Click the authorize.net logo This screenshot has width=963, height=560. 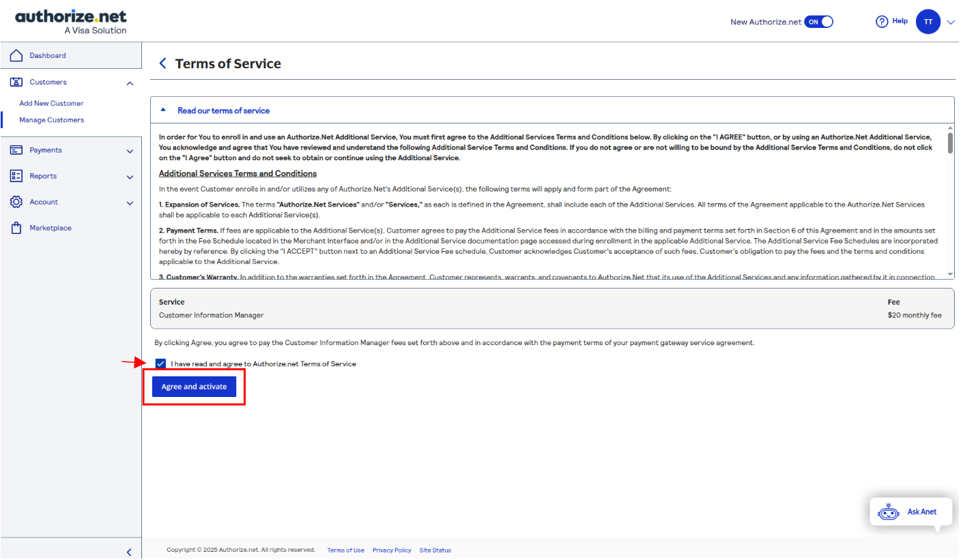pyautogui.click(x=71, y=21)
